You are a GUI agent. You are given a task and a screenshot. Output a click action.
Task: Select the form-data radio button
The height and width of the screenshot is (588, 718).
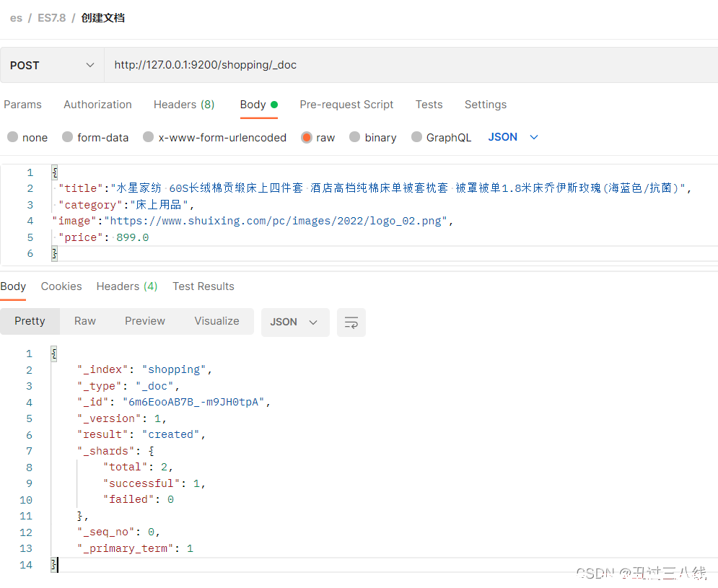coord(67,137)
